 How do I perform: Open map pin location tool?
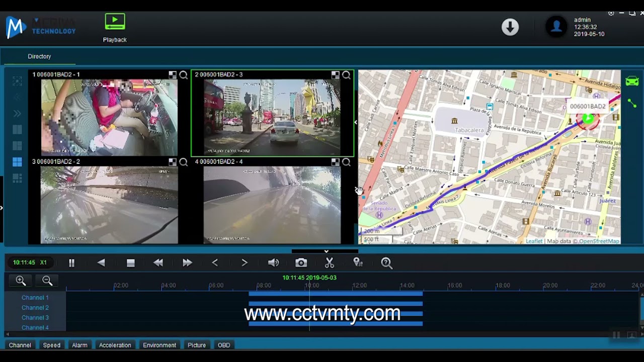pos(358,263)
